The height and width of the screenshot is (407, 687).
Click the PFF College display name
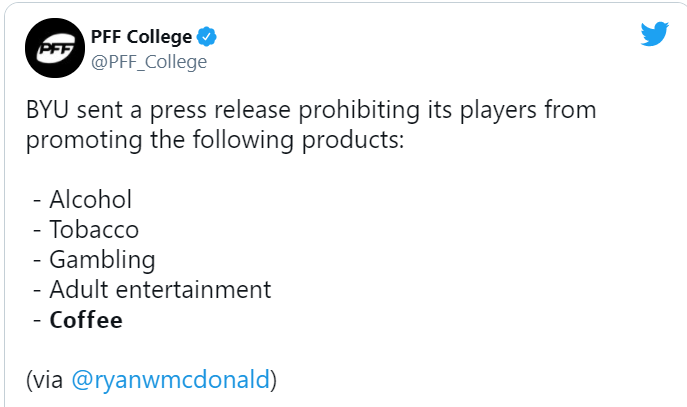pyautogui.click(x=141, y=37)
